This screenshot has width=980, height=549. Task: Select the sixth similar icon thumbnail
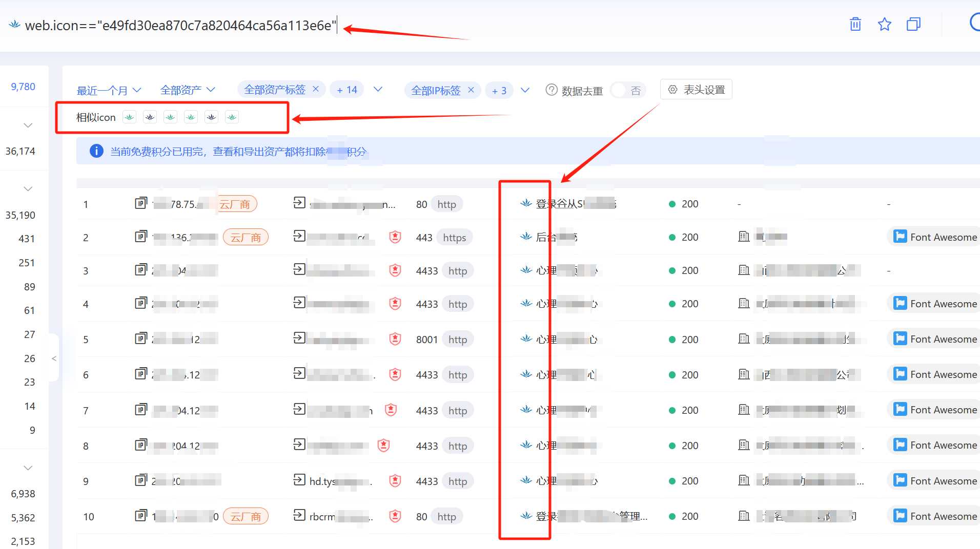232,117
